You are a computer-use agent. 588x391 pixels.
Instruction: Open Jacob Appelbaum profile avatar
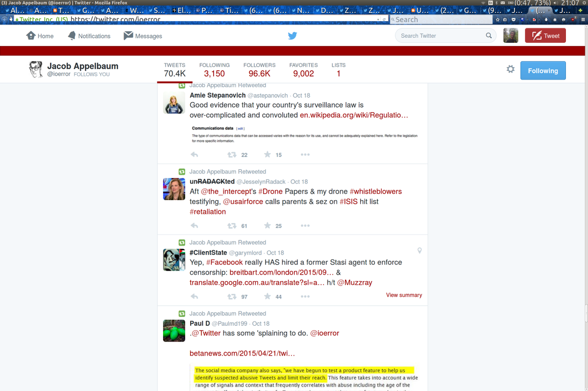[x=35, y=70]
